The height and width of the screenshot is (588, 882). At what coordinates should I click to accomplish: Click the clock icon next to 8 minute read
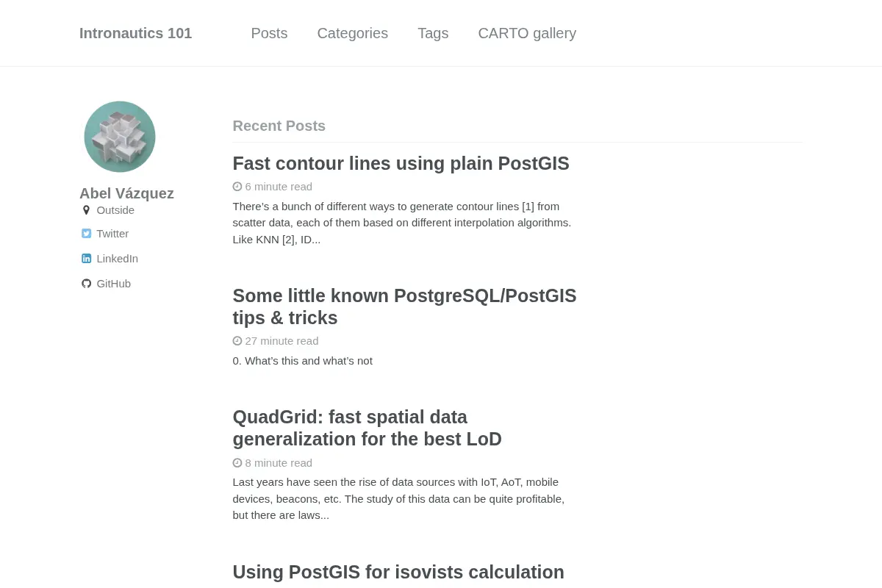237,463
